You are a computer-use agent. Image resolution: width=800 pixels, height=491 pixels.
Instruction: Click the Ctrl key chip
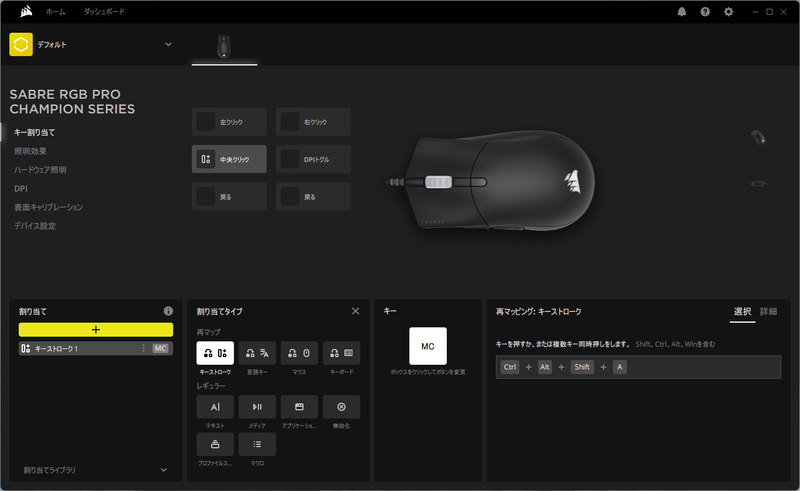click(x=510, y=367)
